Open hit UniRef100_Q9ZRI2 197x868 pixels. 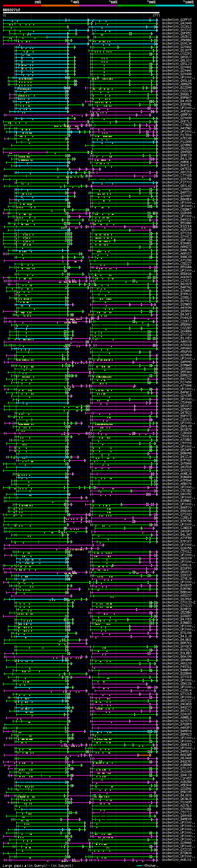pyautogui.click(x=177, y=37)
